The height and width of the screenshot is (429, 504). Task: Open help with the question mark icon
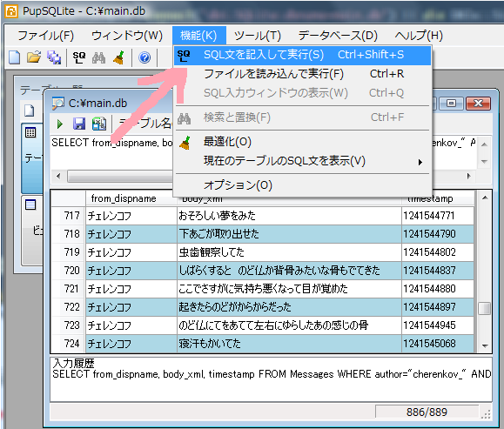click(x=144, y=57)
